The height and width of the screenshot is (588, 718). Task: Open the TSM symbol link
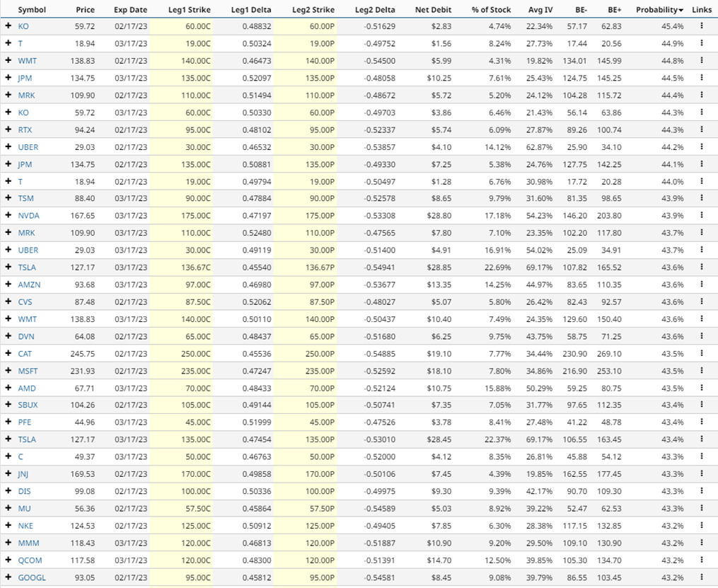25,198
